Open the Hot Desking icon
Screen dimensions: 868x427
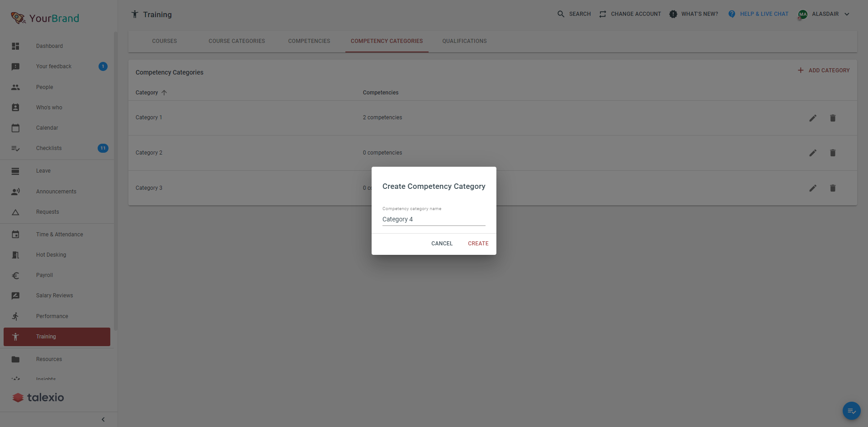pos(15,255)
